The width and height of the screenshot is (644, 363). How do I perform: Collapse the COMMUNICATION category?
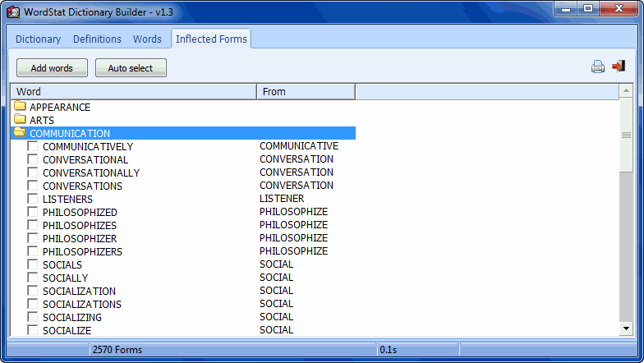(70, 133)
